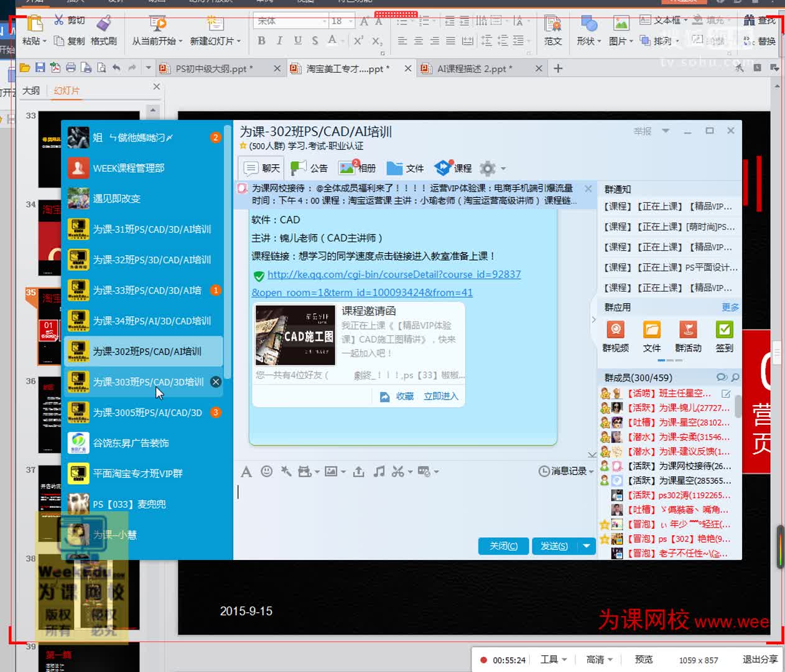Viewport: 785px width, 672px height.
Task: Search group members with magnifier icon
Action: (x=735, y=377)
